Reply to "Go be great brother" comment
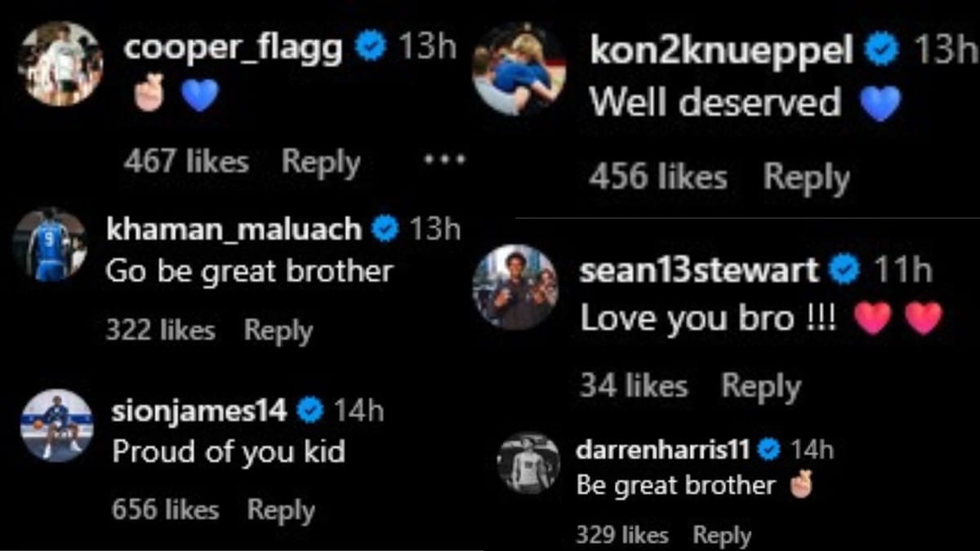 [x=278, y=331]
